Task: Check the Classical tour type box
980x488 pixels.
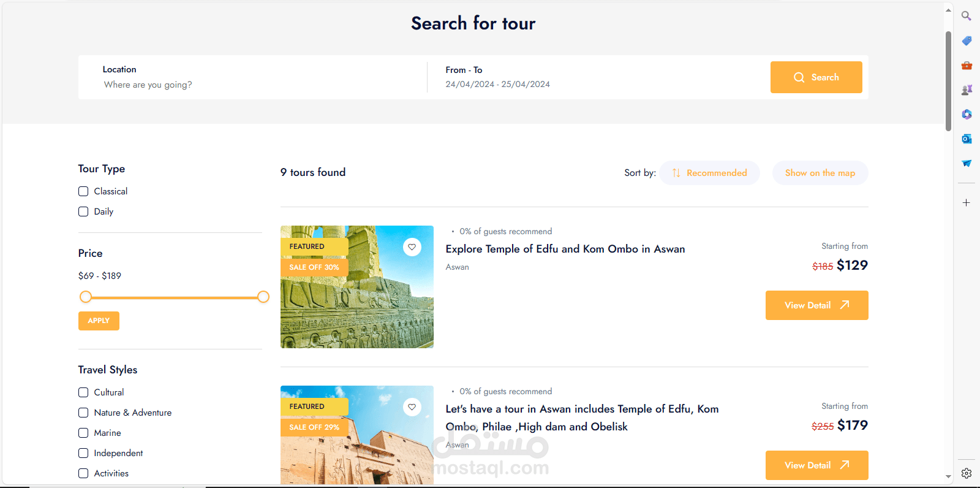Action: 83,191
